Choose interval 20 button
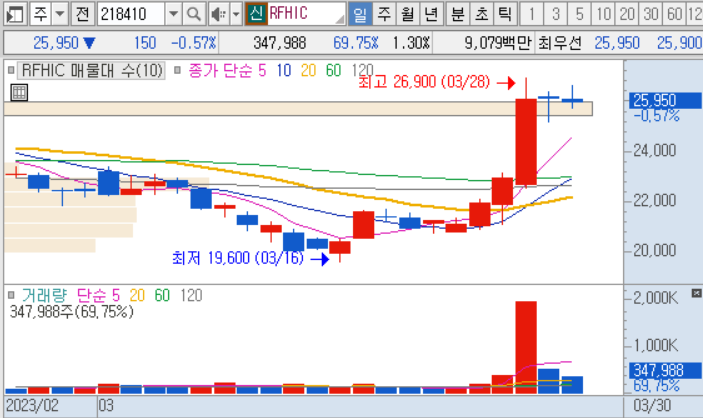The height and width of the screenshot is (418, 703). point(627,14)
